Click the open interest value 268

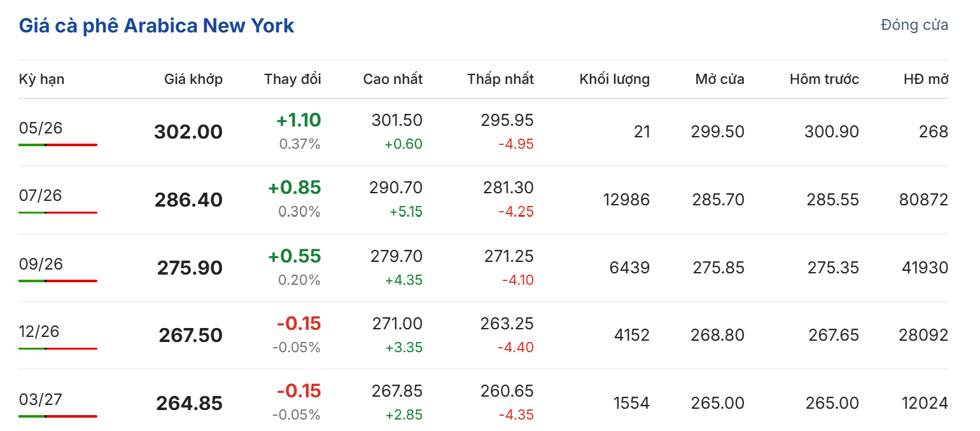click(934, 132)
